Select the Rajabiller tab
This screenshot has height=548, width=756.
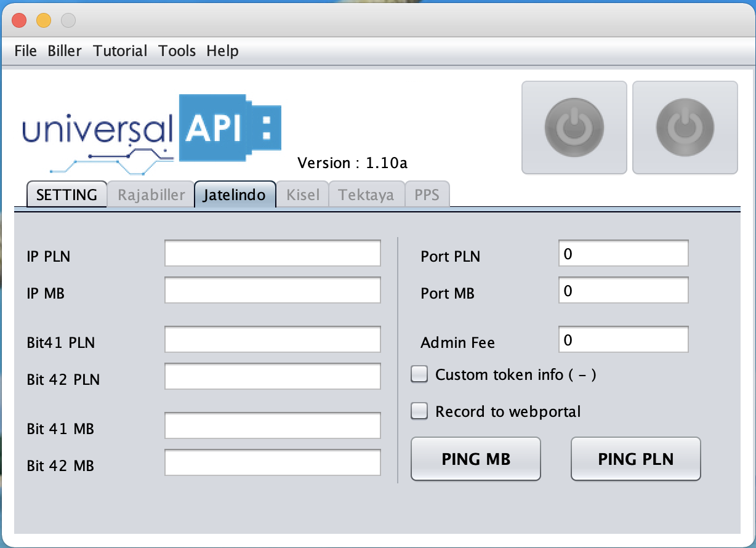(x=151, y=195)
